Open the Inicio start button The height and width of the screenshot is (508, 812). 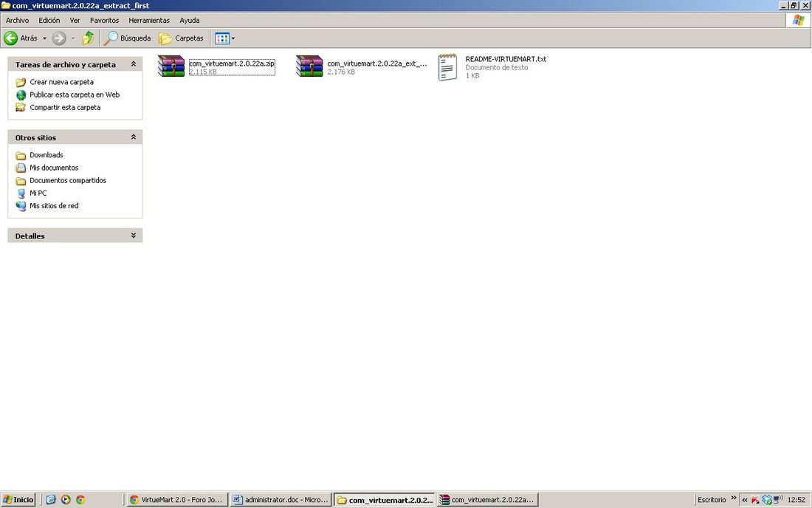(18, 500)
